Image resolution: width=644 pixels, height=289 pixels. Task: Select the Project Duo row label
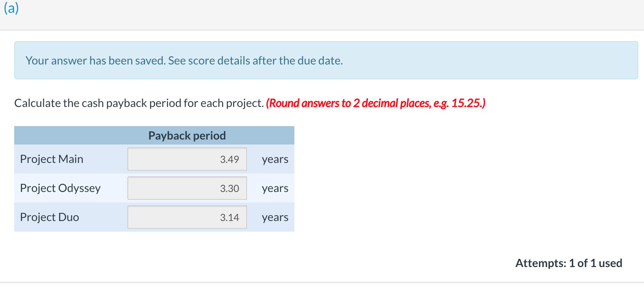(49, 217)
